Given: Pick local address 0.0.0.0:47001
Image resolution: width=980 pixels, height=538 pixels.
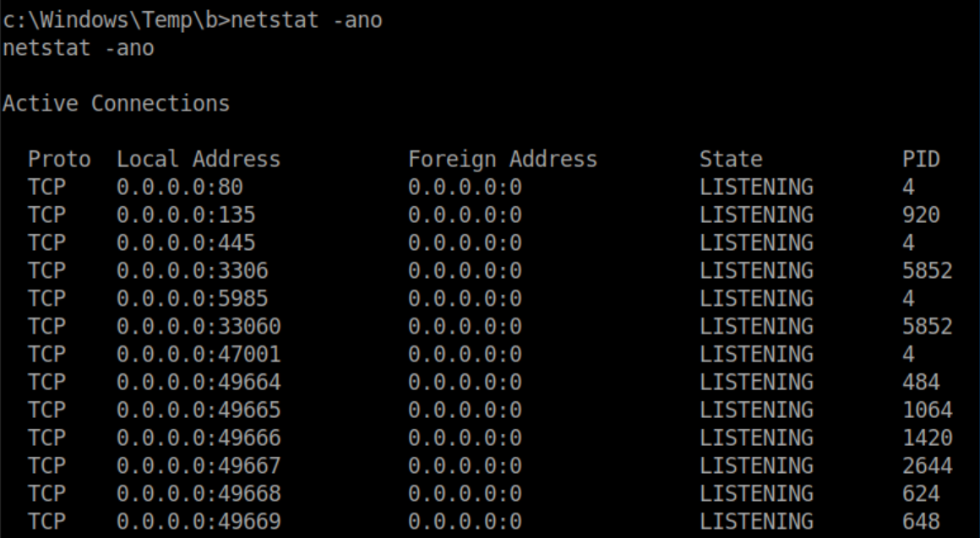Looking at the screenshot, I should (x=198, y=354).
